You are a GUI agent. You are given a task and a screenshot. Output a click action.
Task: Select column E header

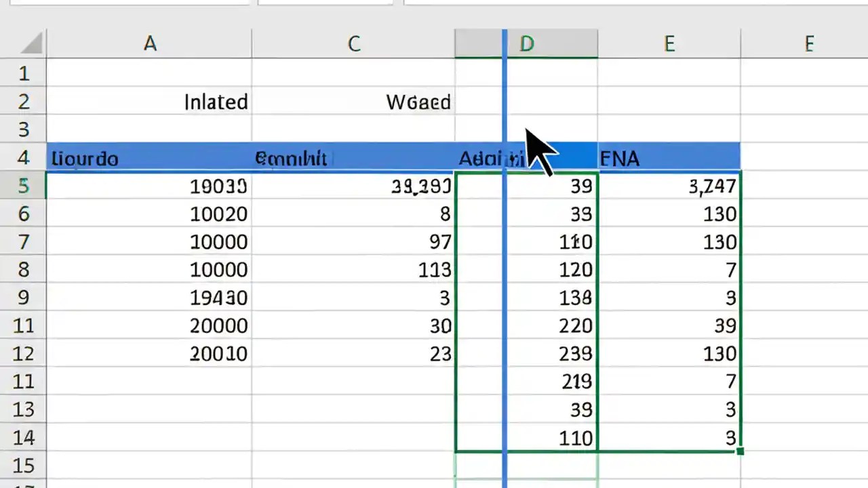669,43
